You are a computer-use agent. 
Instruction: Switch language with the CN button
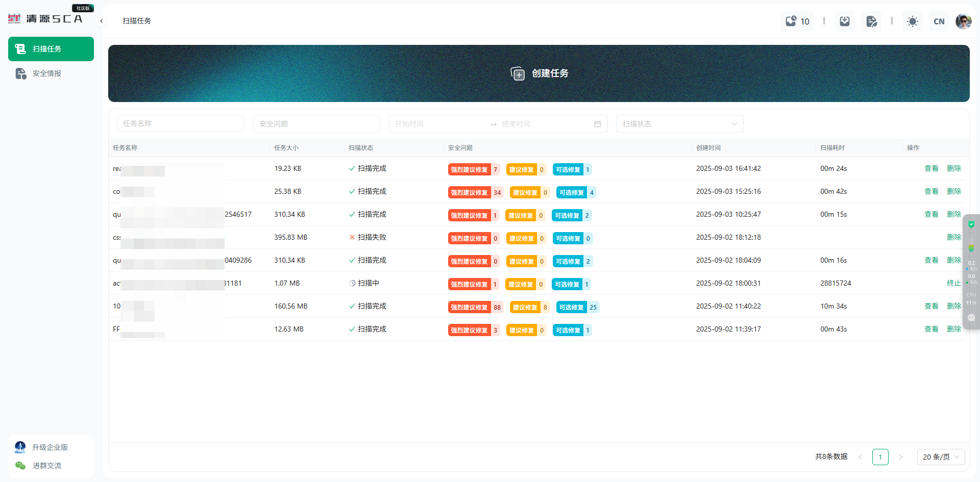(x=939, y=21)
